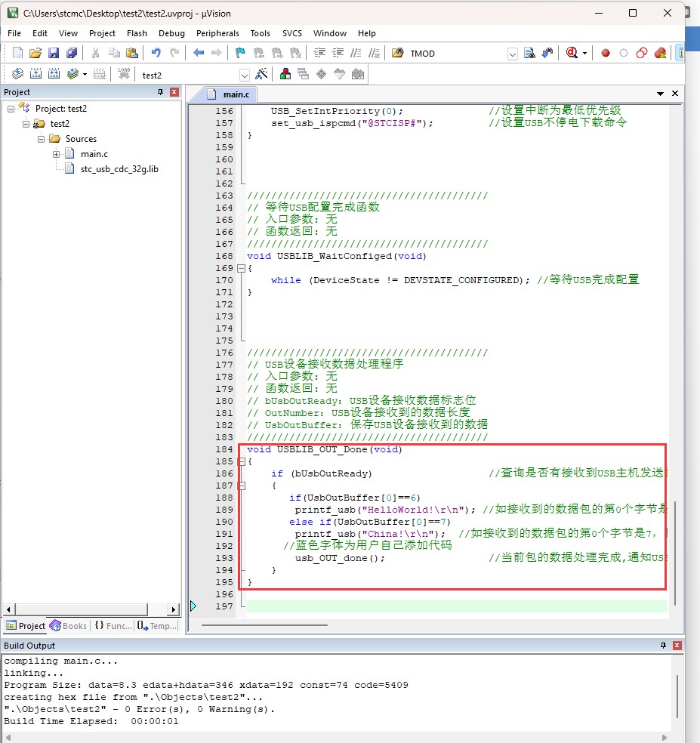Click the Paste clipboard icon
700x743 pixels.
132,53
